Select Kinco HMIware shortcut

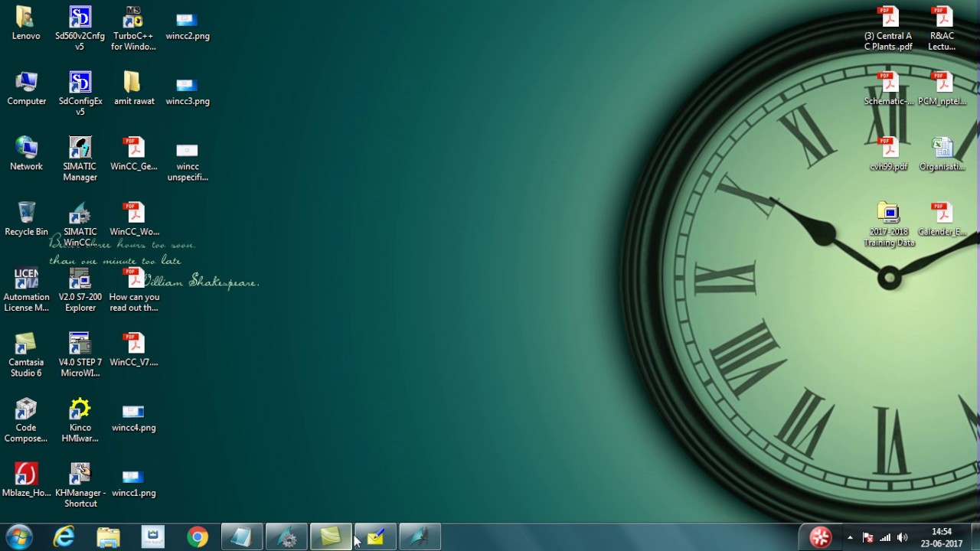click(80, 421)
